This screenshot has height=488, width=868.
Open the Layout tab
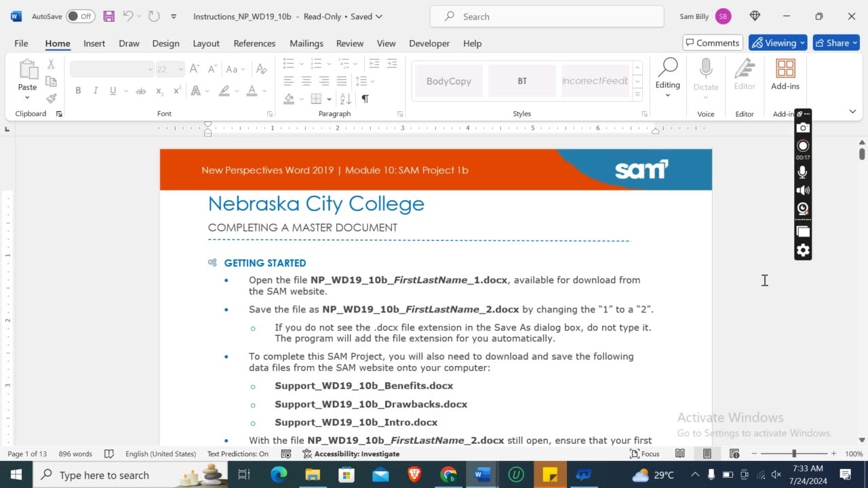pyautogui.click(x=206, y=43)
